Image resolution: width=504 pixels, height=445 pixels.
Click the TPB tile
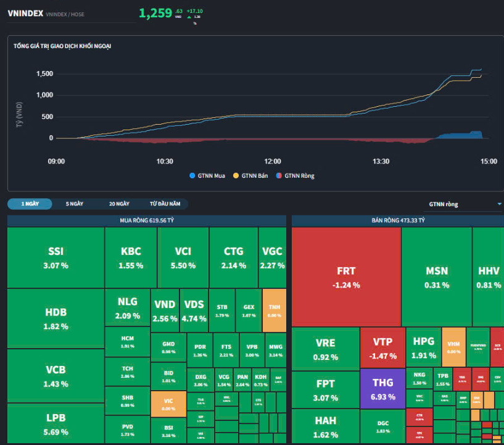[x=443, y=380]
